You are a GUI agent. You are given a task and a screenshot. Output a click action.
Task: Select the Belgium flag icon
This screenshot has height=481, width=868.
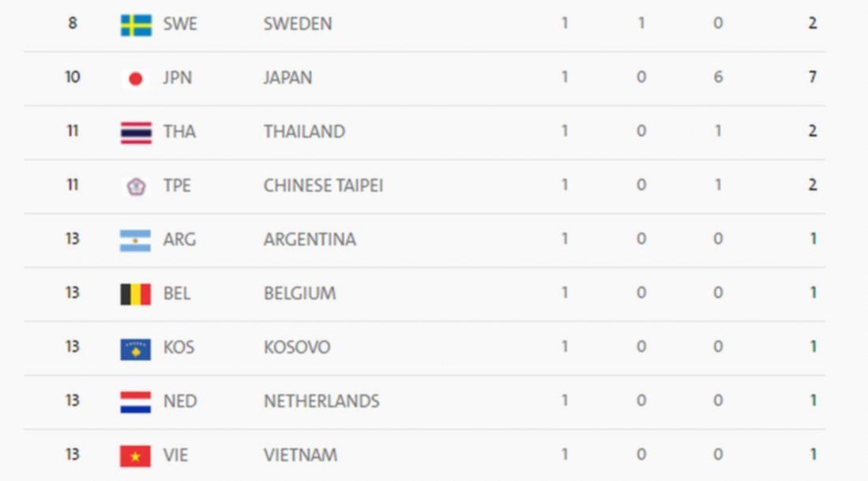(136, 295)
